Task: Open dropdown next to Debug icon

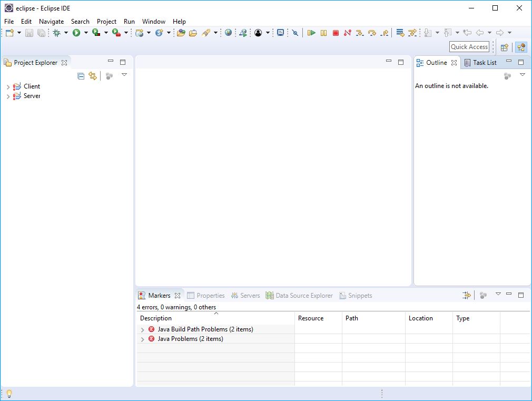Action: pos(66,33)
